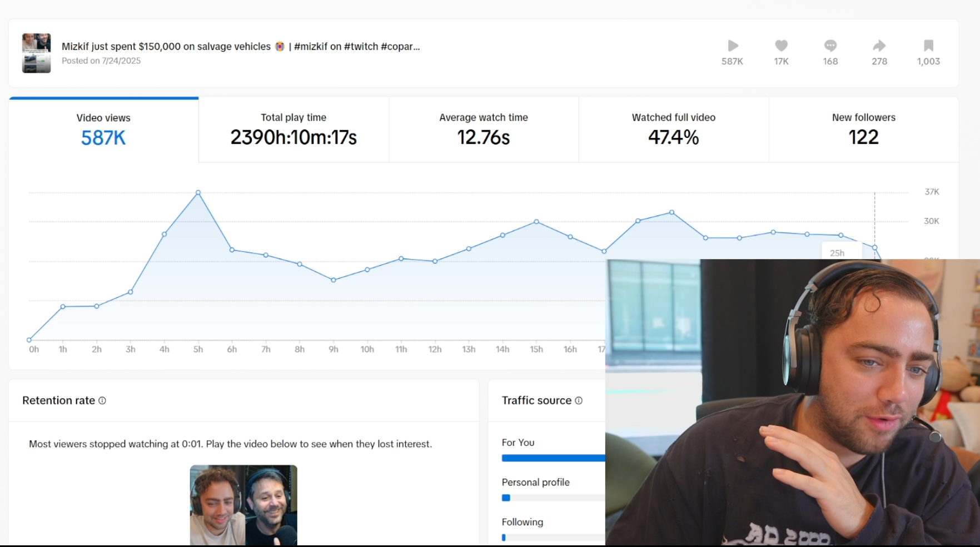Select the New followers tab

pyautogui.click(x=864, y=130)
